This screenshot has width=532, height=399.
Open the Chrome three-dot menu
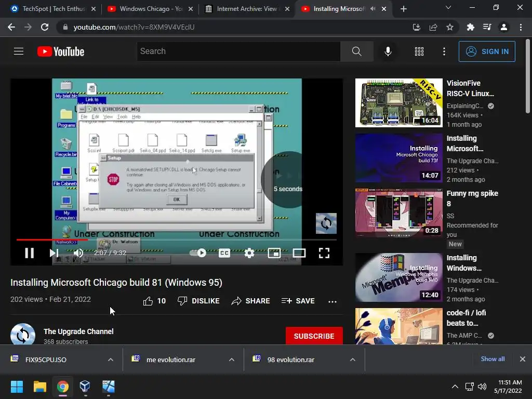[x=521, y=27]
